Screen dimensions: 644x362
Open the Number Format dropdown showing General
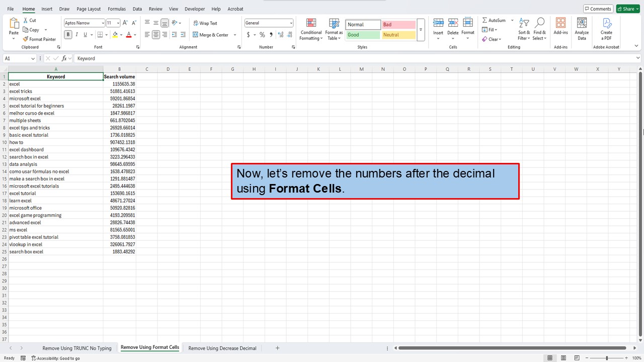269,23
